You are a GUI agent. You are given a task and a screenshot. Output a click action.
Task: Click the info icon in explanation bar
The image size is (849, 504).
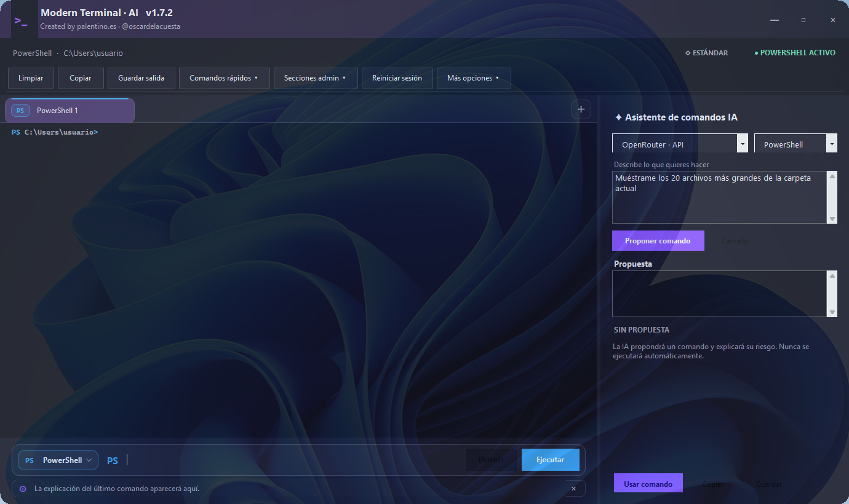click(23, 489)
